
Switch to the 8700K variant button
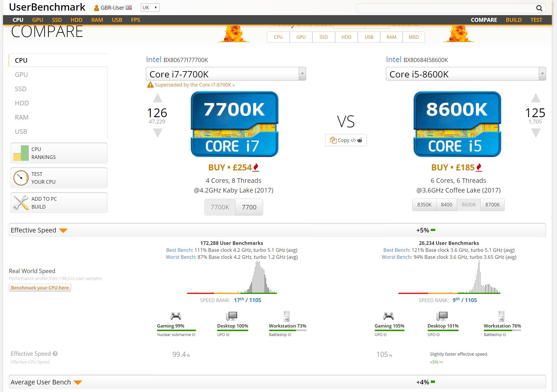(x=493, y=205)
